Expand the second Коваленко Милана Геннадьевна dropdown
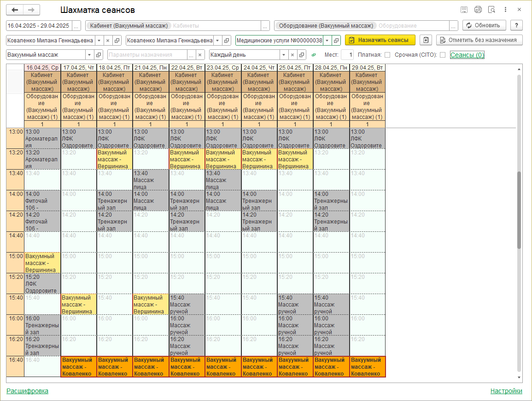532x401 pixels. tap(217, 41)
